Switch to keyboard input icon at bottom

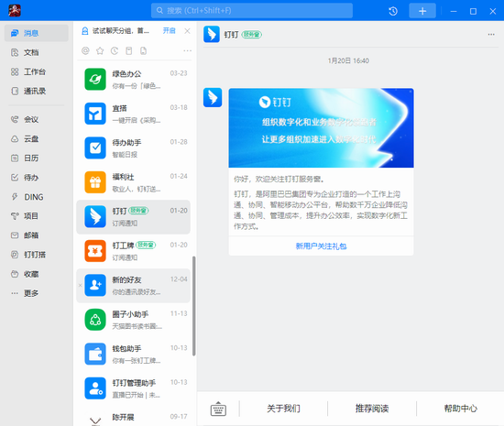pyautogui.click(x=218, y=409)
